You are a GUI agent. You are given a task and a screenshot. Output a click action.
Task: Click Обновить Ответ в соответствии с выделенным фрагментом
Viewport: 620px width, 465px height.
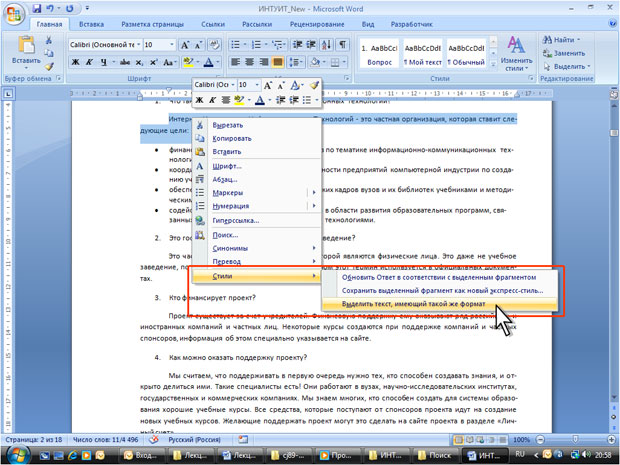pyautogui.click(x=440, y=278)
